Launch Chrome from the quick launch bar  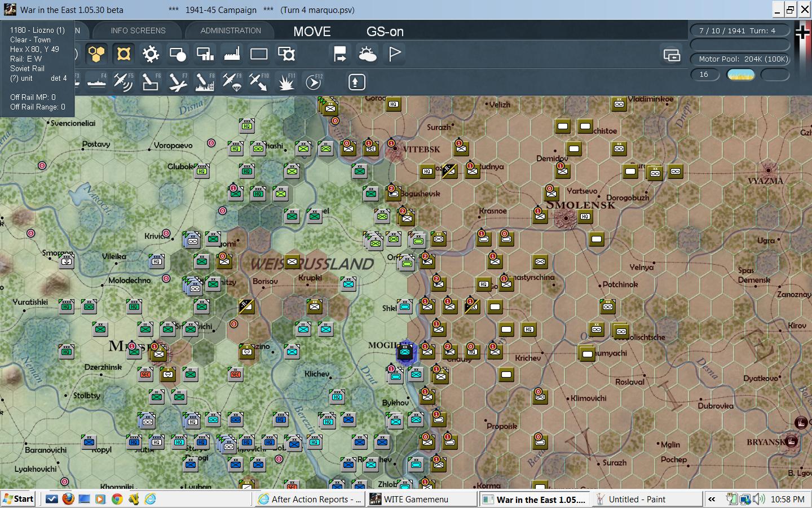[117, 499]
